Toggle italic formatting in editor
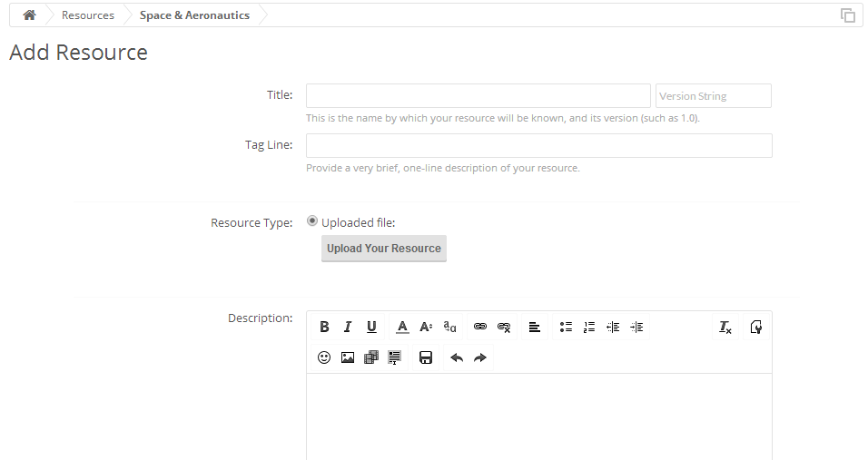 [348, 327]
